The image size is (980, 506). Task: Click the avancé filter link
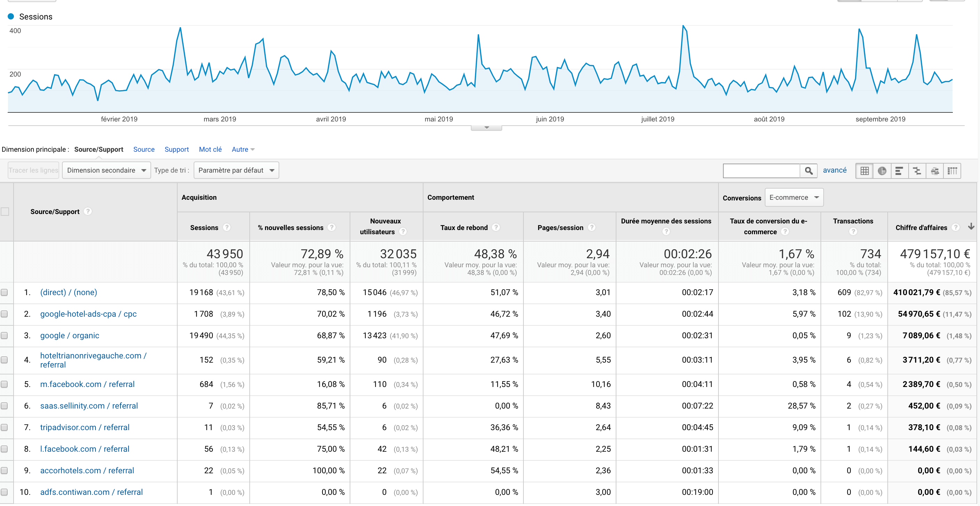(x=835, y=170)
